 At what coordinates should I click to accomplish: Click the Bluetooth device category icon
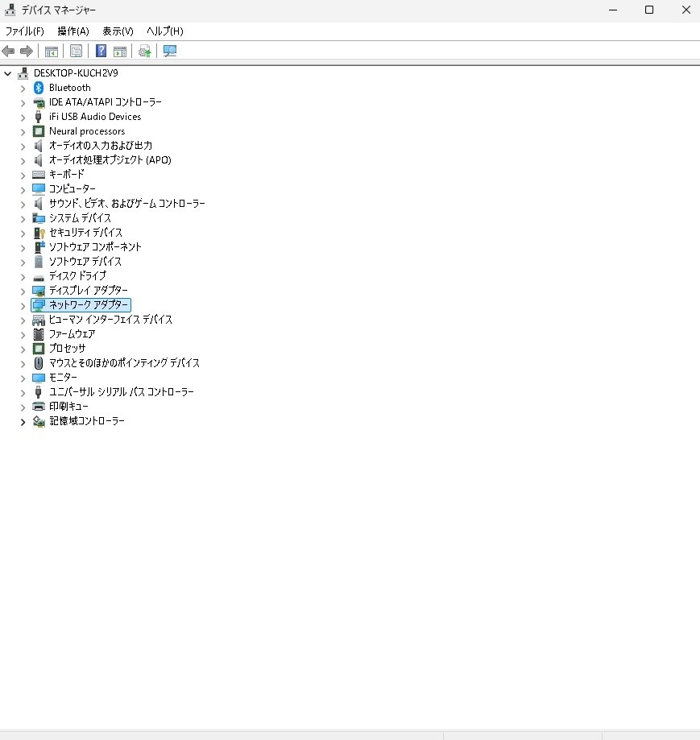pyautogui.click(x=39, y=88)
